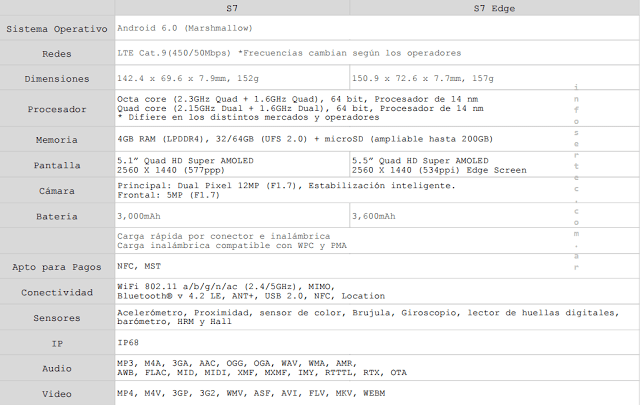Select the Redes row label
This screenshot has height=405, width=640.
tap(56, 53)
